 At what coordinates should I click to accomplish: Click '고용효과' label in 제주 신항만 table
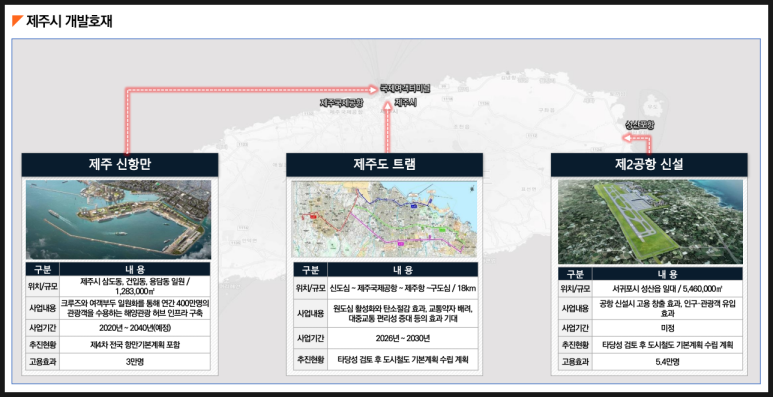(x=42, y=361)
